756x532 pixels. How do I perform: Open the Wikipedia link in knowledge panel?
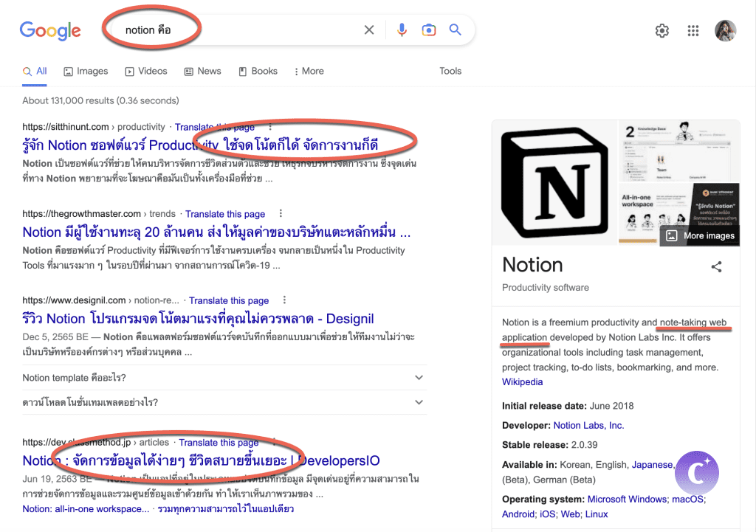522,382
